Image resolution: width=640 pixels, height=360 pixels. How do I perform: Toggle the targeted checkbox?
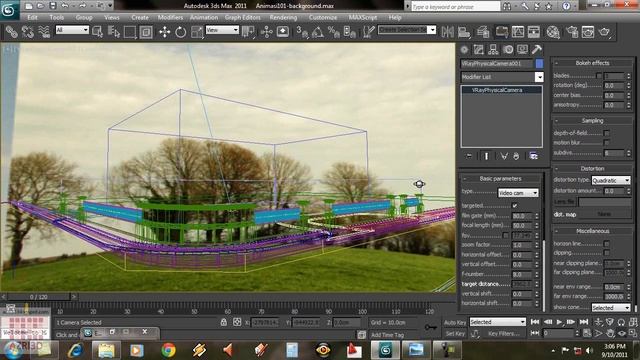[514, 205]
